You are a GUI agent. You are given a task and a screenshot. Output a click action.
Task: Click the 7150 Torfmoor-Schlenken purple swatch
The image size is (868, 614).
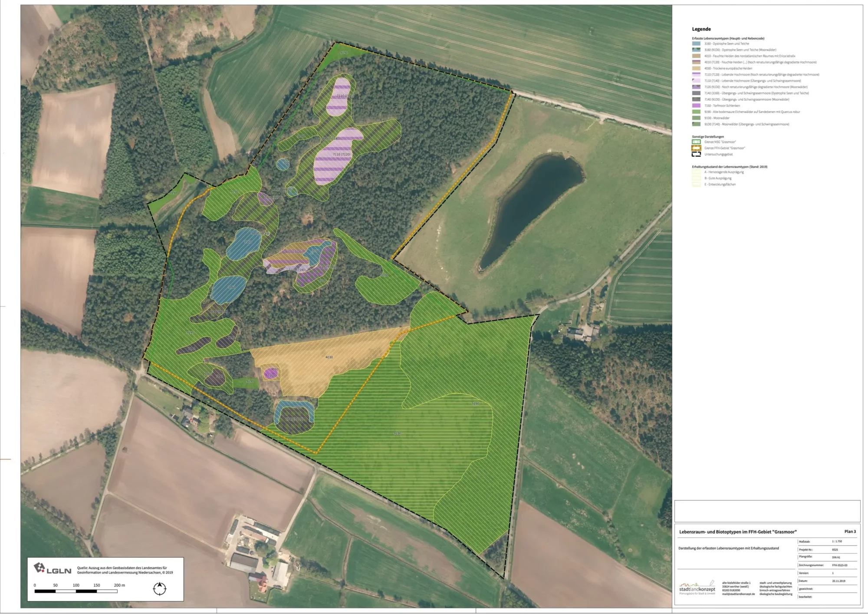click(696, 106)
